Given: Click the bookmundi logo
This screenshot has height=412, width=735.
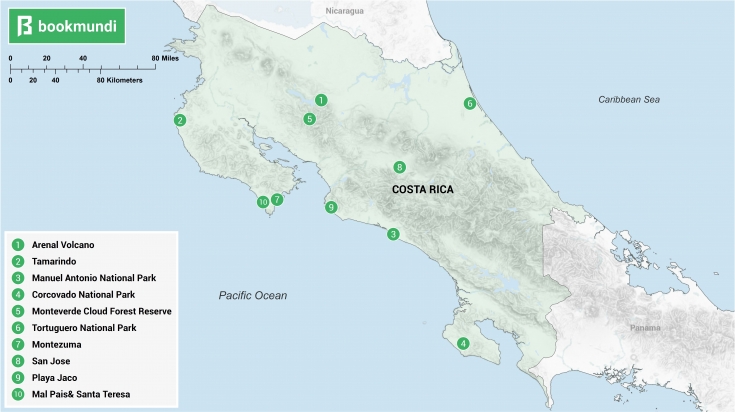Looking at the screenshot, I should [67, 26].
